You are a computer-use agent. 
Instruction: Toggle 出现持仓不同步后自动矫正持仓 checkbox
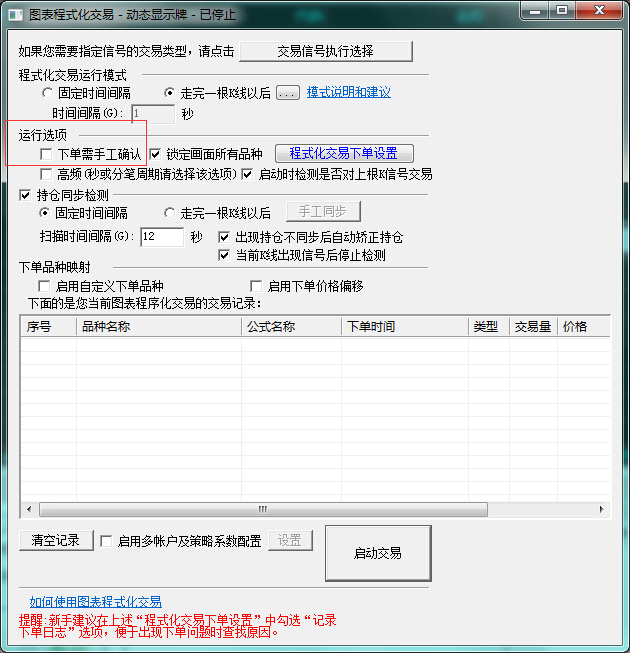click(224, 237)
